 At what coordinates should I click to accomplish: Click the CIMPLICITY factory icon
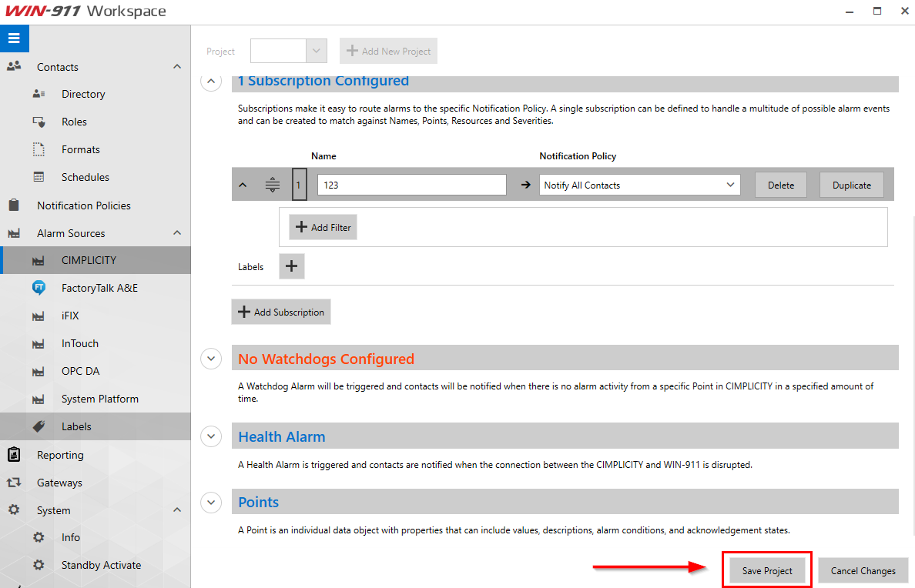tap(39, 261)
